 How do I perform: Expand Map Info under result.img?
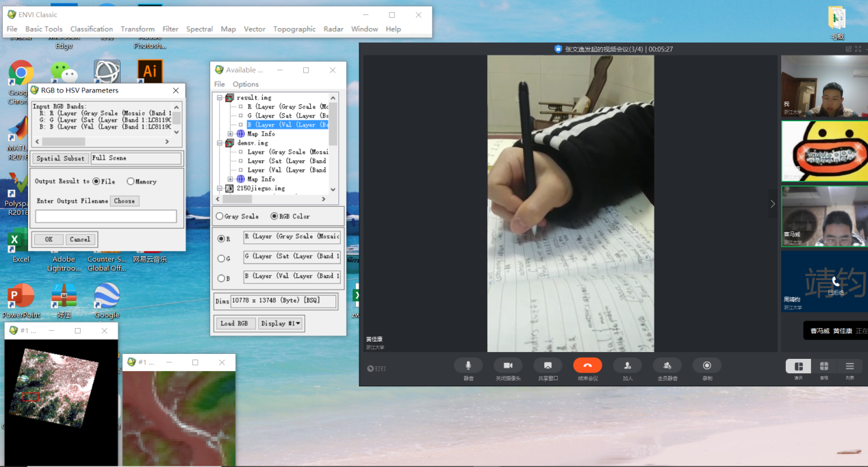coord(231,134)
